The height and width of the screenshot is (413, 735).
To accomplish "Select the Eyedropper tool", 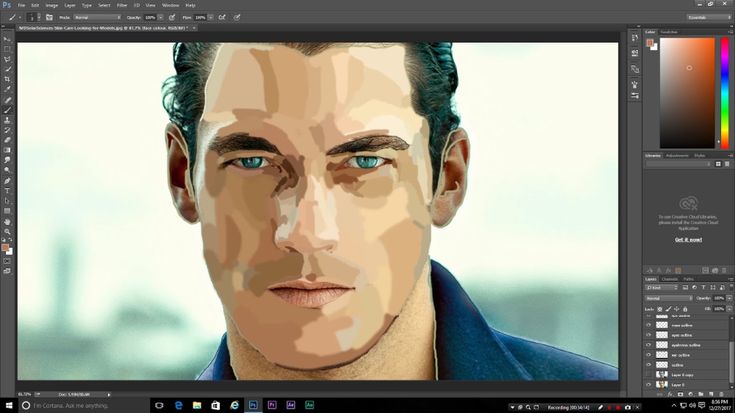I will (7, 89).
